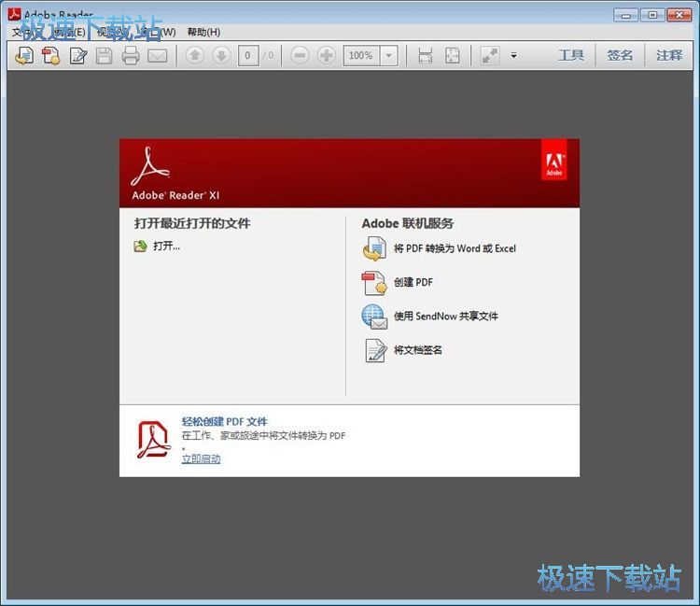
Task: Click the fit one full page icon
Action: click(x=453, y=56)
